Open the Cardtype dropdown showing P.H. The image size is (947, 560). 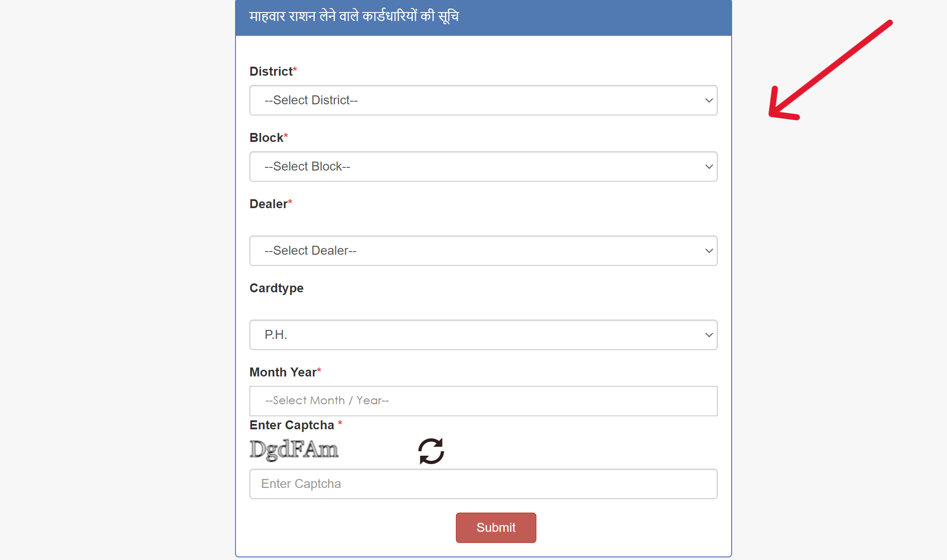point(483,335)
